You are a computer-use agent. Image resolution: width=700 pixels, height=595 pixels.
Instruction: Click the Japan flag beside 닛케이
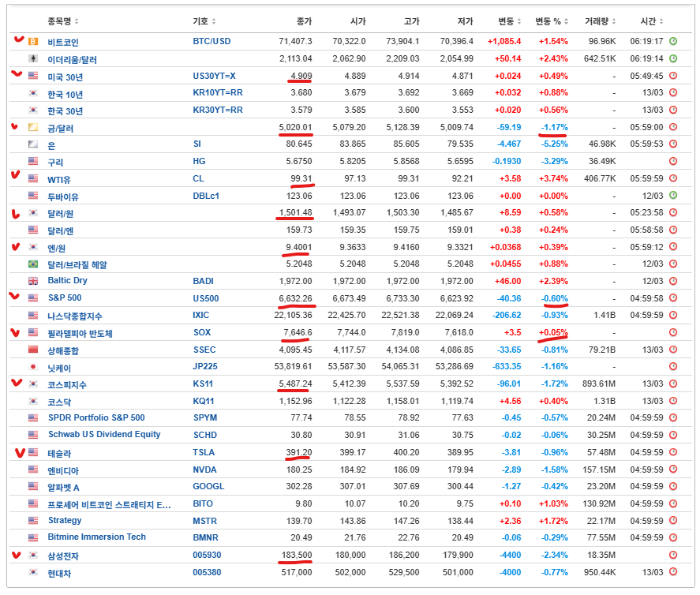pyautogui.click(x=33, y=367)
